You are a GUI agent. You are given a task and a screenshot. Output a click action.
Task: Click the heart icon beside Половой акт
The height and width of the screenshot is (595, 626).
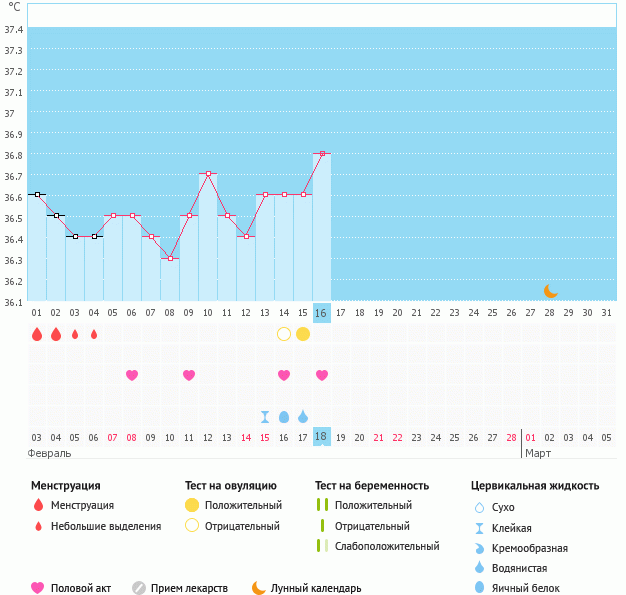click(39, 588)
